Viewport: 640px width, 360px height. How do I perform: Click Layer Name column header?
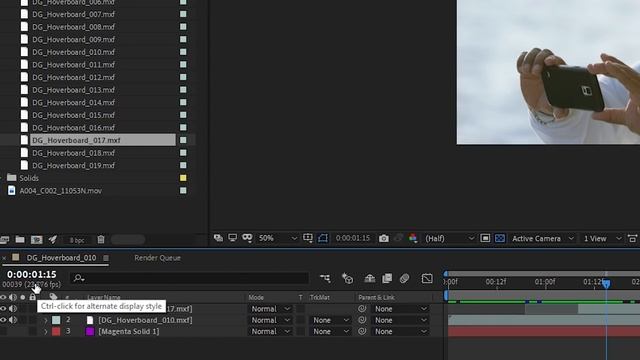tap(104, 297)
